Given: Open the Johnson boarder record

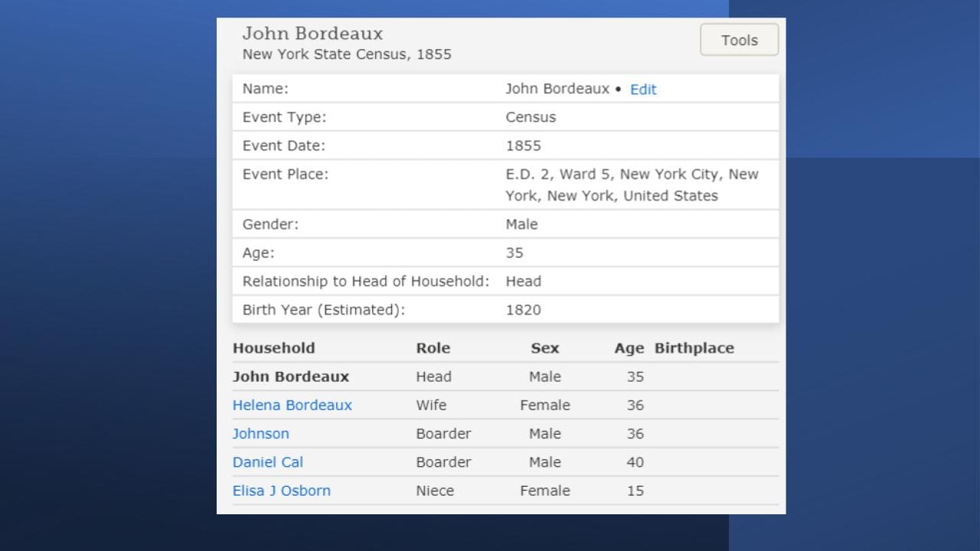Looking at the screenshot, I should [x=261, y=433].
